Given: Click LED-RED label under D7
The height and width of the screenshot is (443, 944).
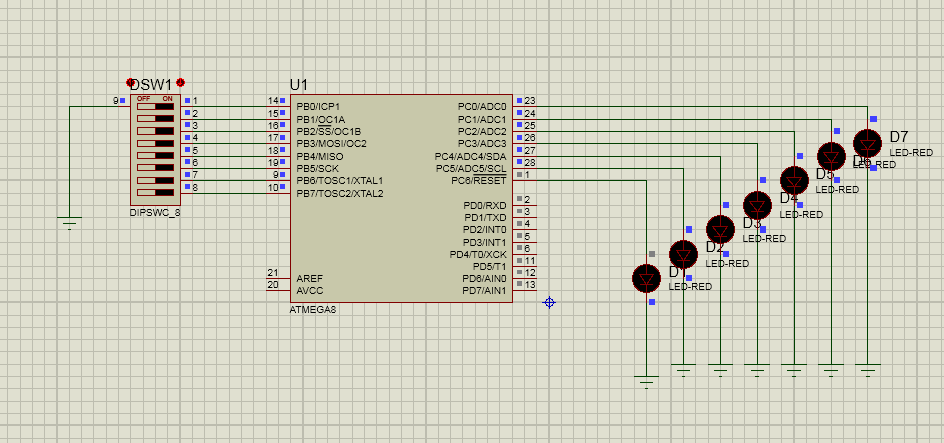Looking at the screenshot, I should [x=911, y=153].
